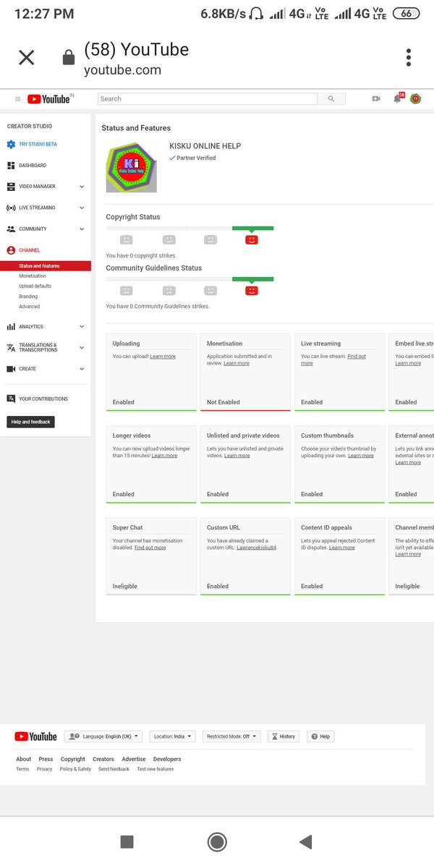Open Creators footer link
This screenshot has height=868, width=434.
tap(103, 759)
